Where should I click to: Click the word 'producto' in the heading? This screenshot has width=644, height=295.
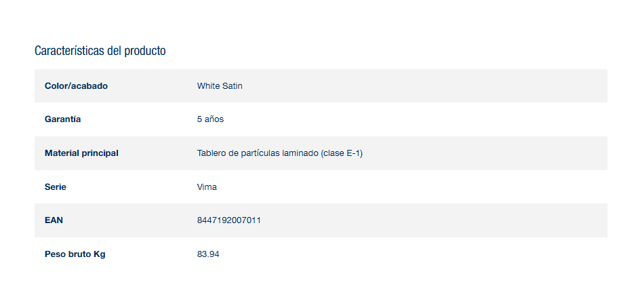[x=145, y=51]
